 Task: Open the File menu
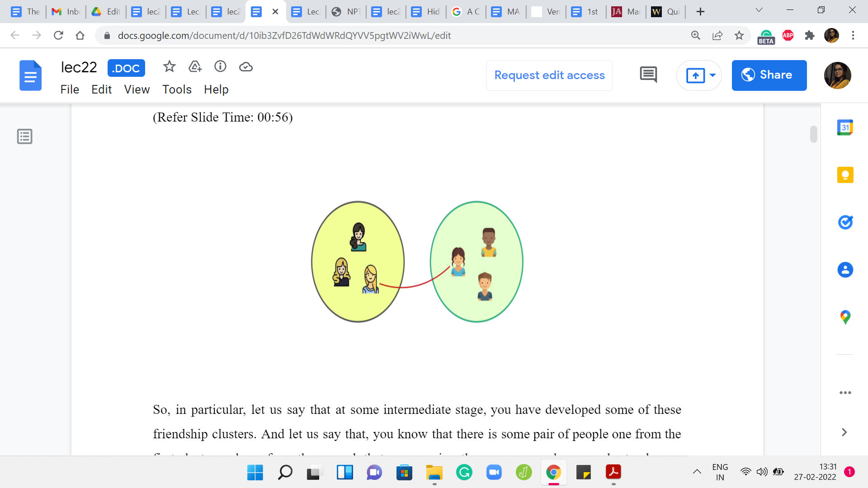(70, 89)
